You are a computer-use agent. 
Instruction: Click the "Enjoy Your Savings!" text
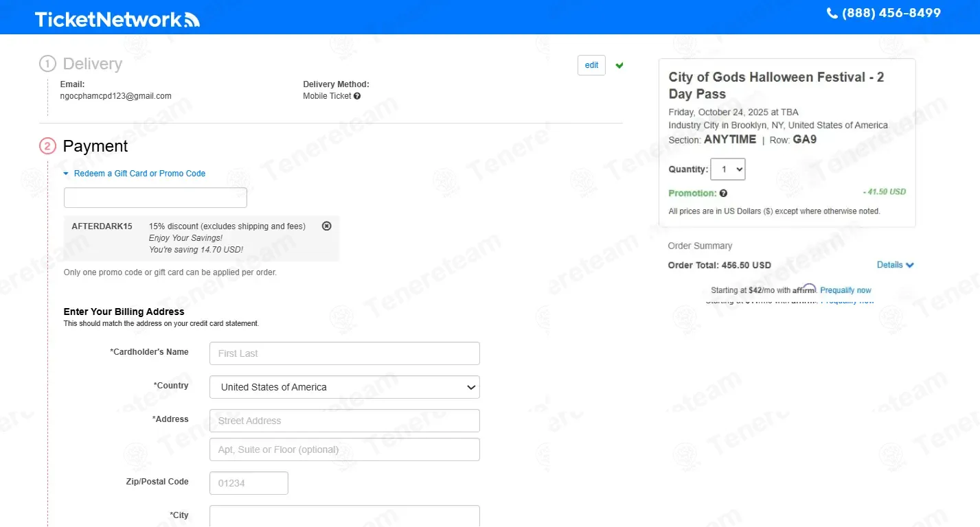point(185,238)
